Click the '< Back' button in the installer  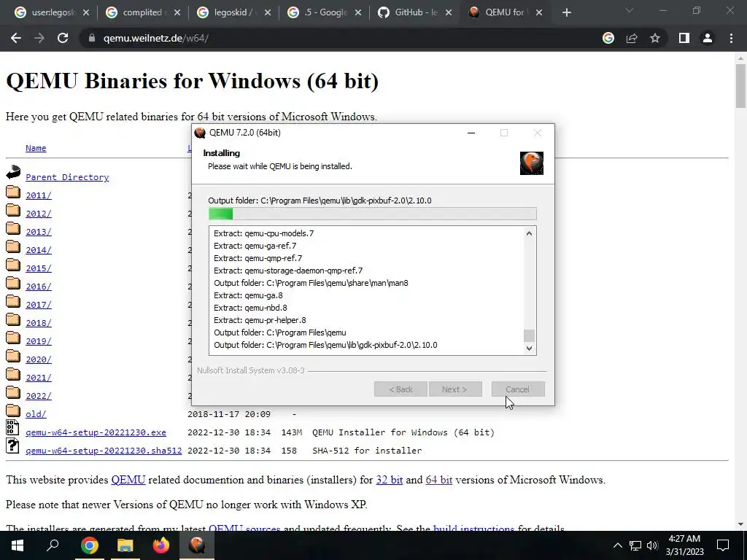point(400,389)
